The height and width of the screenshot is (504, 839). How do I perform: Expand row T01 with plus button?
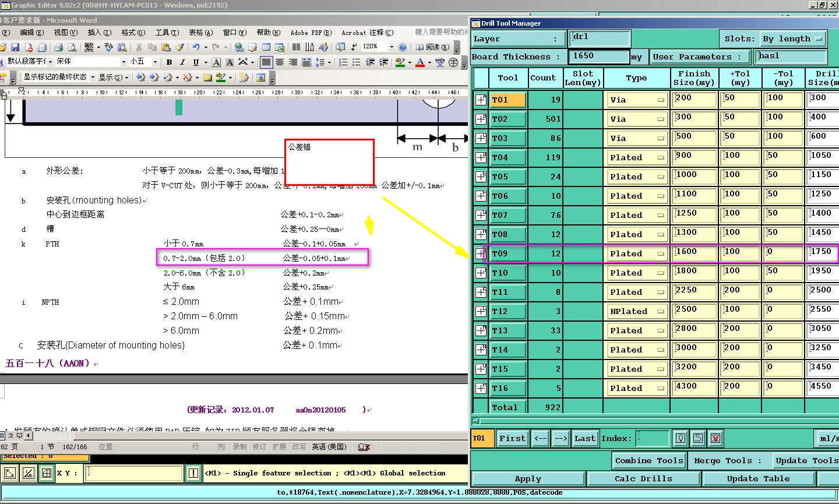[481, 100]
